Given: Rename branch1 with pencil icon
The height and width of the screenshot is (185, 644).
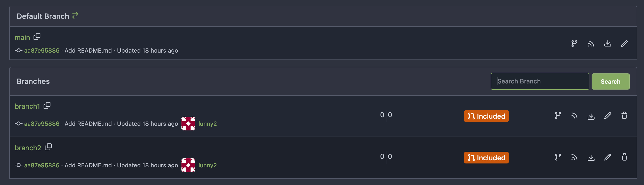Looking at the screenshot, I should [x=608, y=116].
